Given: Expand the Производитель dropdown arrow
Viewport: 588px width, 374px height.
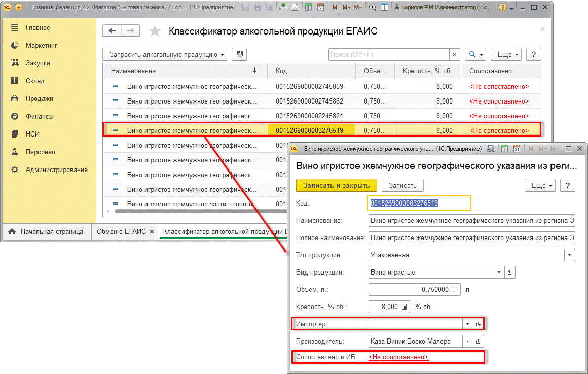Looking at the screenshot, I should [x=468, y=341].
